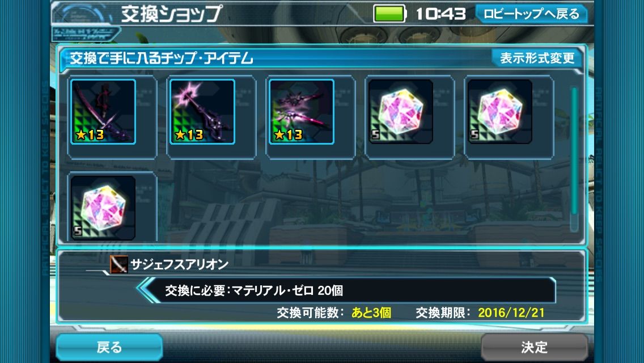Click the green battery indicator
Screen dimensions: 644x363
[x=389, y=14]
